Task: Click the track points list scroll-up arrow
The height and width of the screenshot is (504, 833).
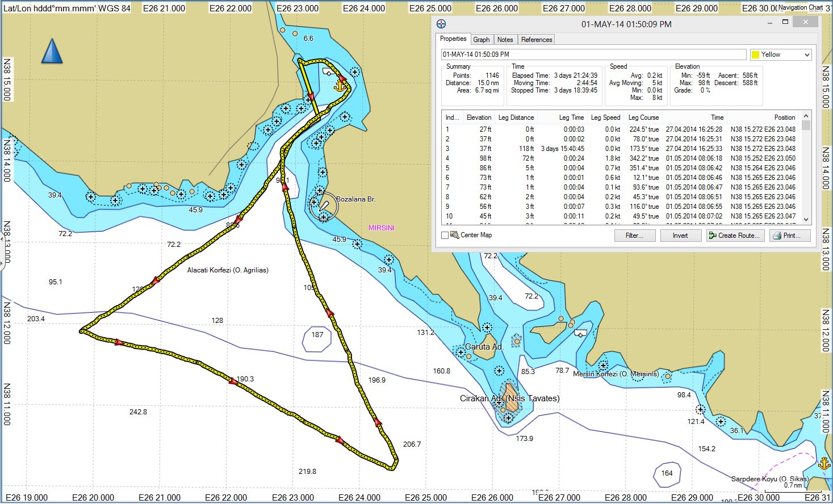Action: [806, 116]
